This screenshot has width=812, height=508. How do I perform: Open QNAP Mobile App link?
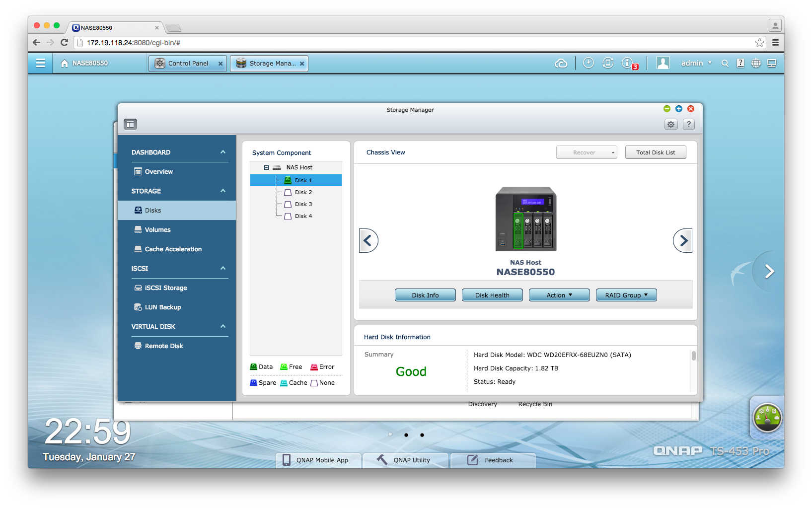pos(318,460)
